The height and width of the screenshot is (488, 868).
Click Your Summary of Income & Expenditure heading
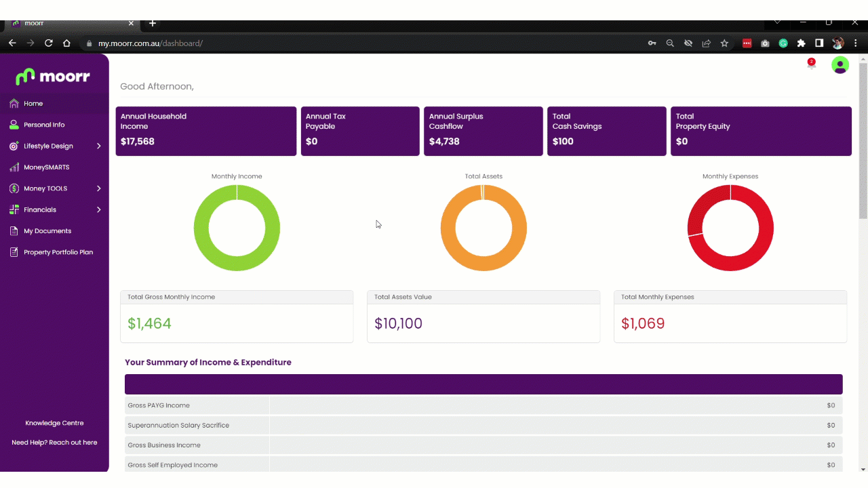click(x=208, y=362)
